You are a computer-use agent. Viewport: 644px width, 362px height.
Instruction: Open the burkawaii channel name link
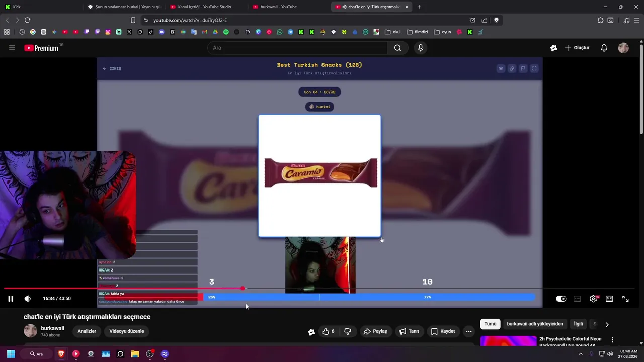(52, 328)
